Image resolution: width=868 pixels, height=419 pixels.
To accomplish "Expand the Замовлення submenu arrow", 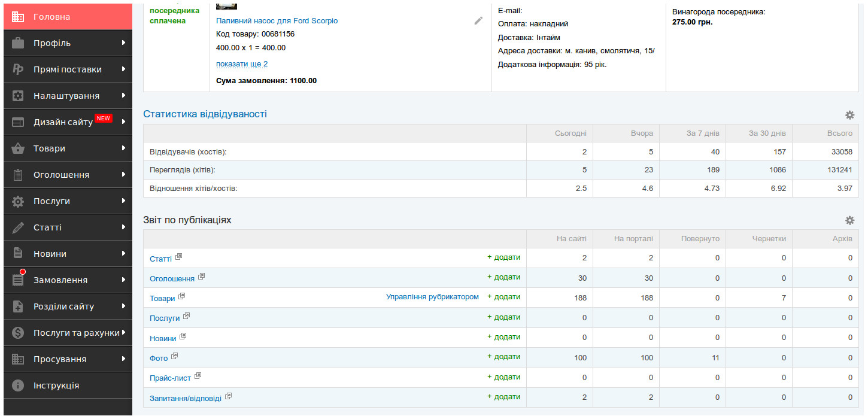I will [123, 280].
